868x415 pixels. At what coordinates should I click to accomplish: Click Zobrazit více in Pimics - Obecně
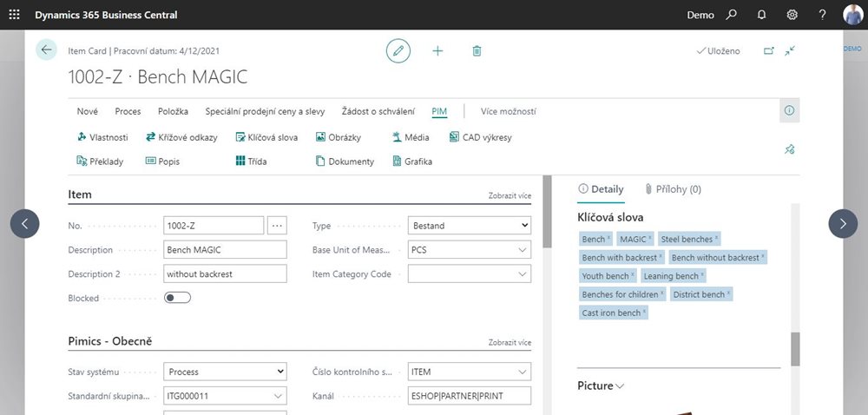click(x=510, y=343)
